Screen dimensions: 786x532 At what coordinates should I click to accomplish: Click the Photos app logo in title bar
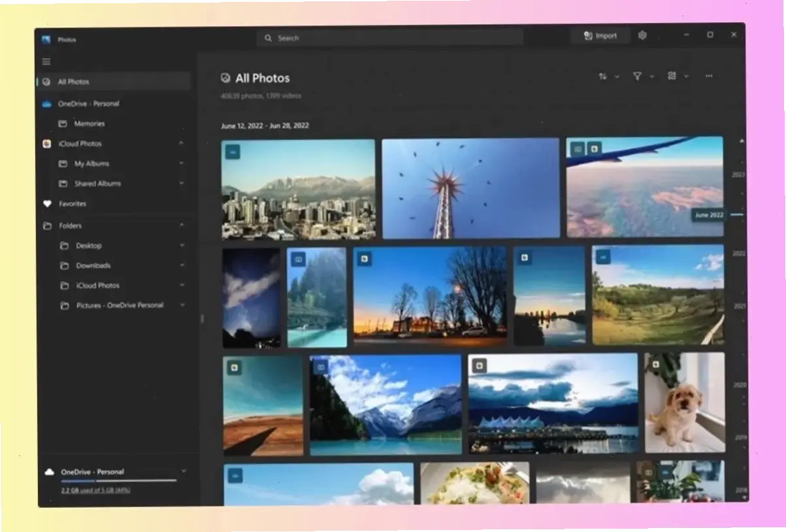[x=46, y=39]
